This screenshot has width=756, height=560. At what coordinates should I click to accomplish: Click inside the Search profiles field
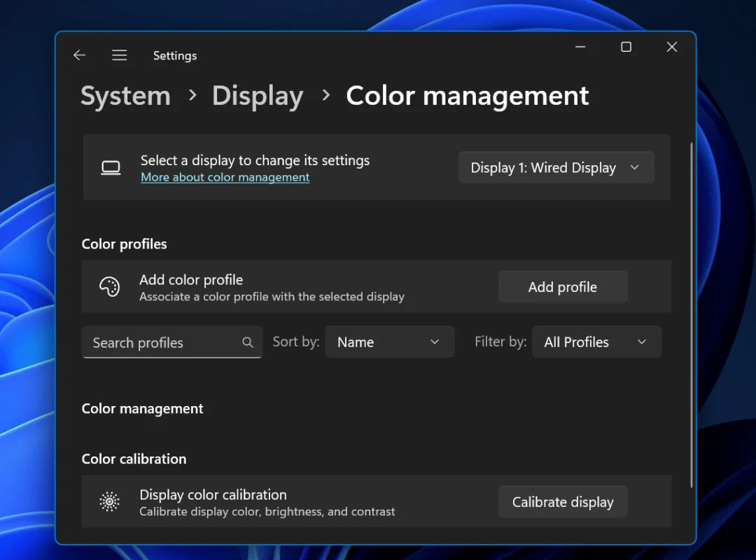tap(161, 342)
